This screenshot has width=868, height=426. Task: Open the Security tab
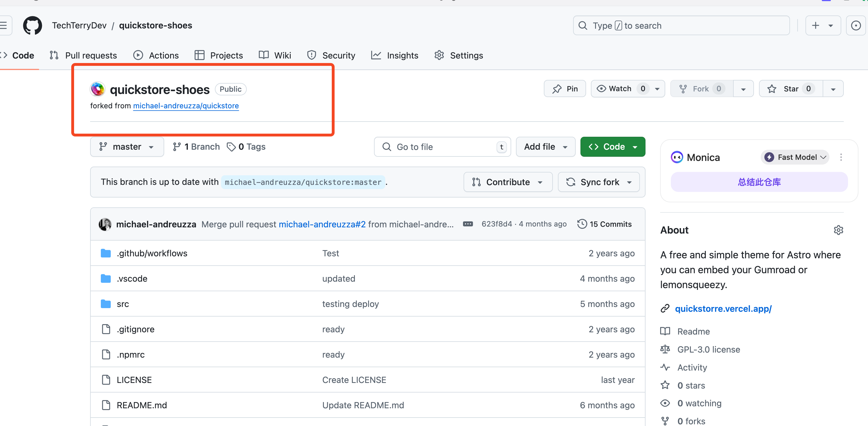331,55
